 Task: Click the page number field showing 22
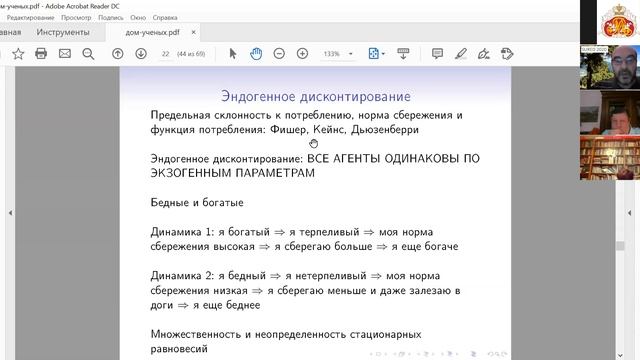(165, 54)
